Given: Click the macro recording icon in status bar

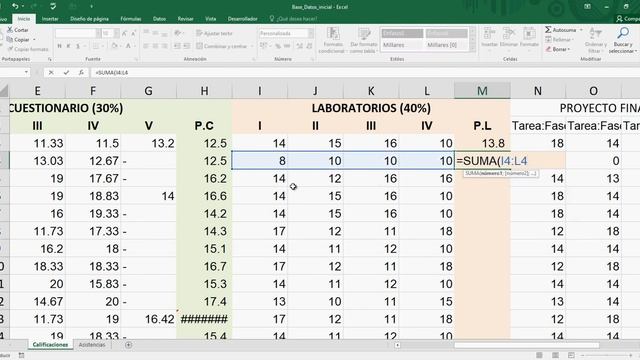Looking at the screenshot, I should tap(21, 356).
